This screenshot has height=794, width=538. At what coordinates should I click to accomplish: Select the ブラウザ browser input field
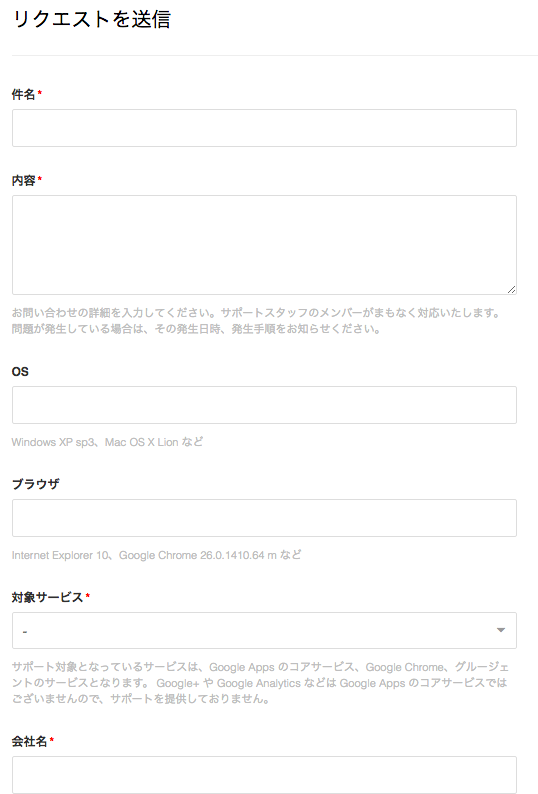[x=264, y=518]
